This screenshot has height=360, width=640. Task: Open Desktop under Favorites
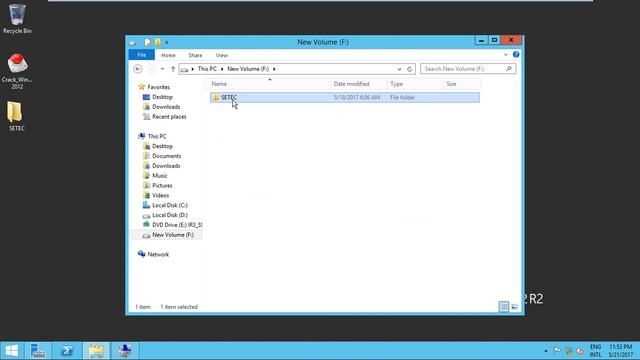tap(162, 97)
